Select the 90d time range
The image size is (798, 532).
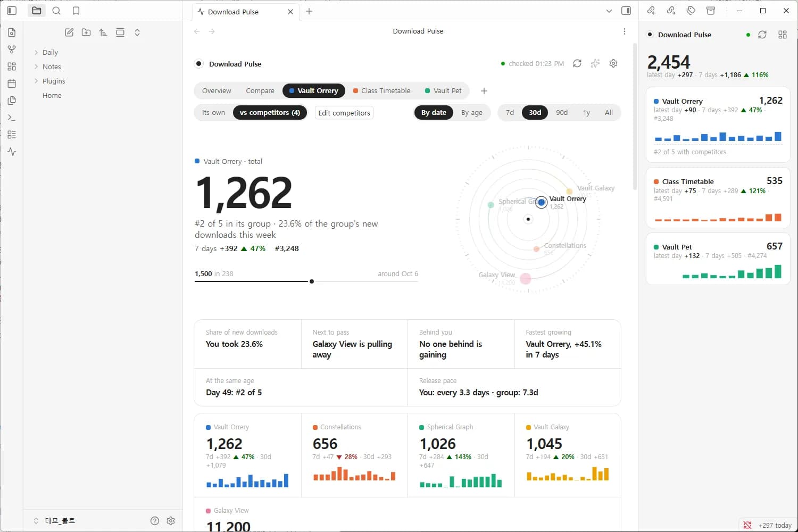(x=562, y=113)
